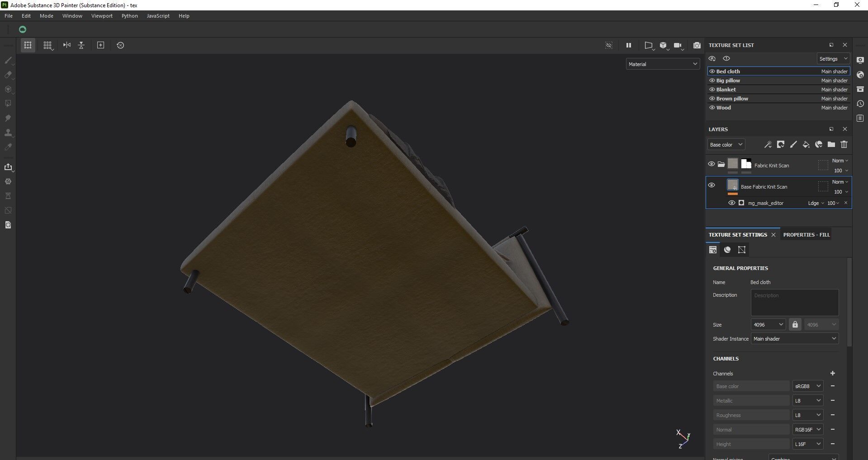
Task: Toggle horizontal mirror symmetry icon
Action: pos(67,45)
